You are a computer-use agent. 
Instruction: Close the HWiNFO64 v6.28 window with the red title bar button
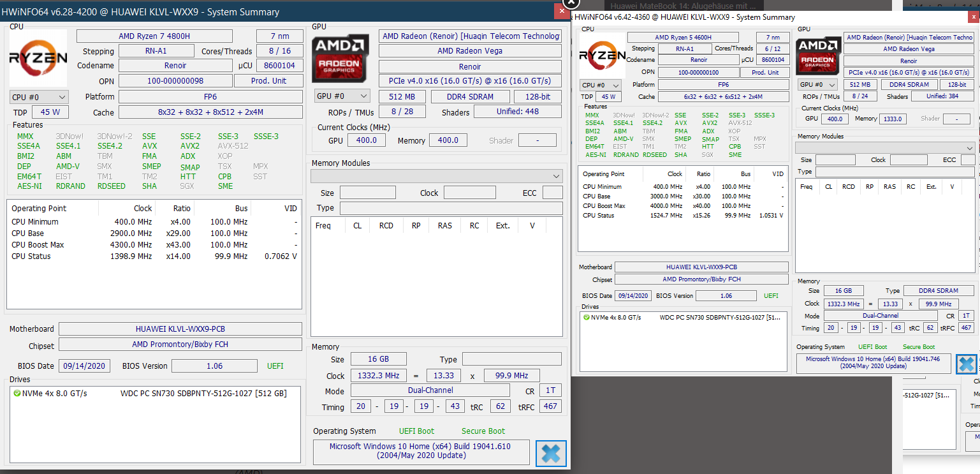coord(562,11)
